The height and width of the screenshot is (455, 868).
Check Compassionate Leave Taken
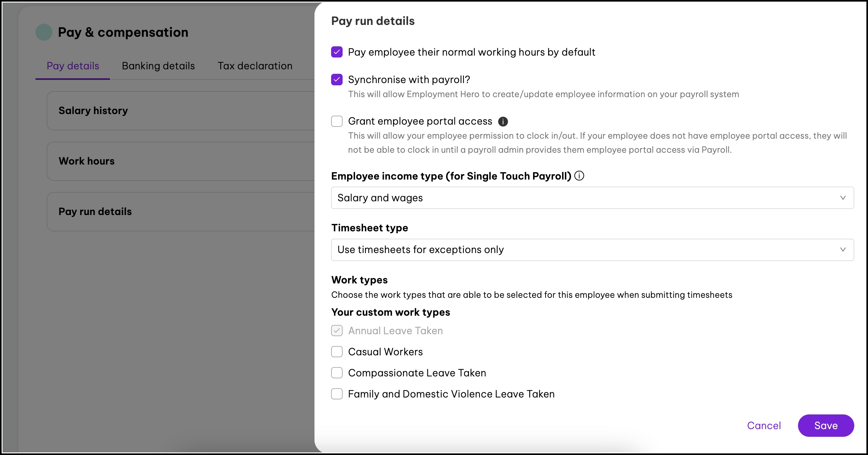(337, 373)
